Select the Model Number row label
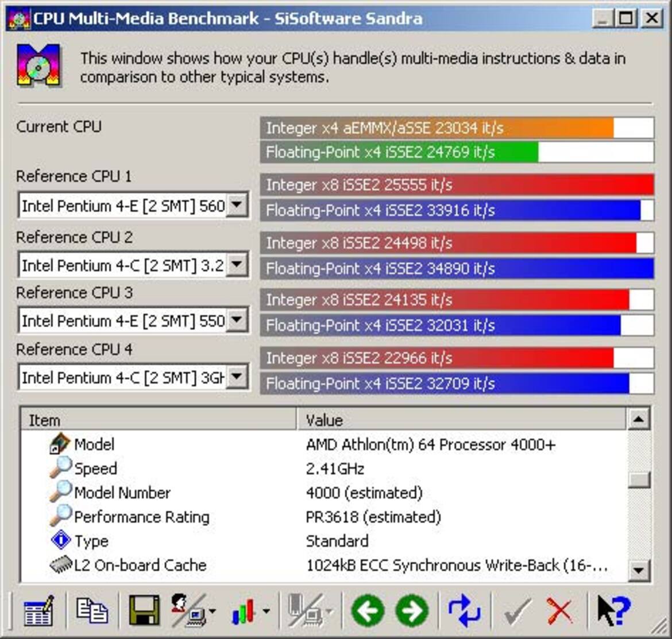672x639 pixels. point(122,493)
